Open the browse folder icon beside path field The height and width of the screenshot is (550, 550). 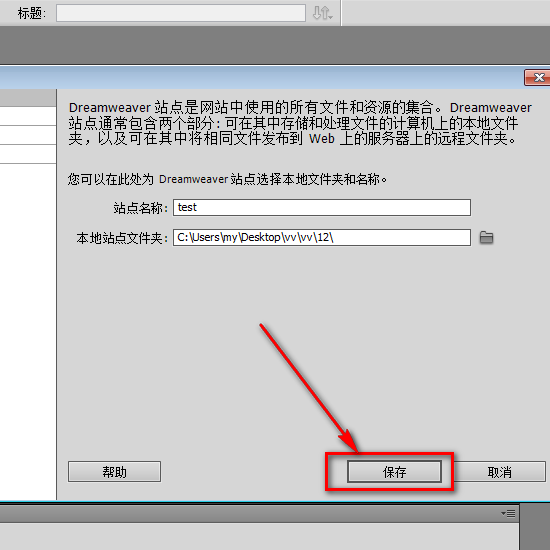[x=486, y=237]
